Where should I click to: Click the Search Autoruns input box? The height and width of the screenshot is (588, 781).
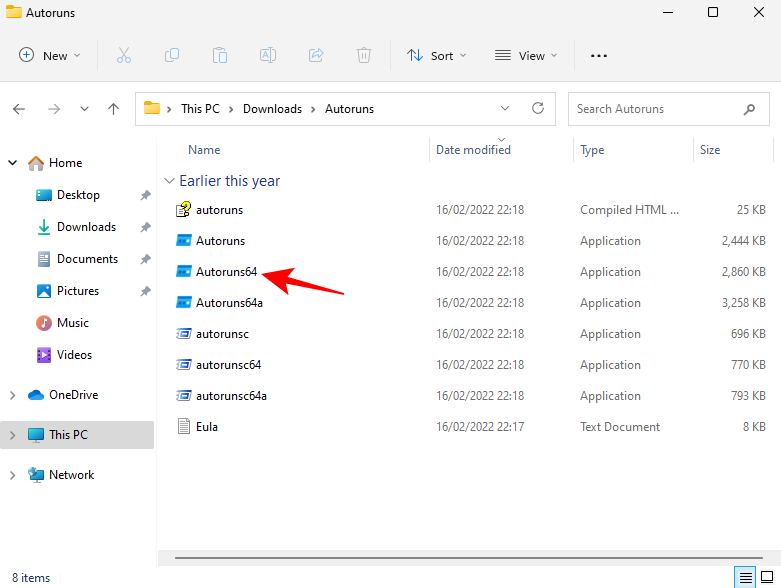[655, 109]
